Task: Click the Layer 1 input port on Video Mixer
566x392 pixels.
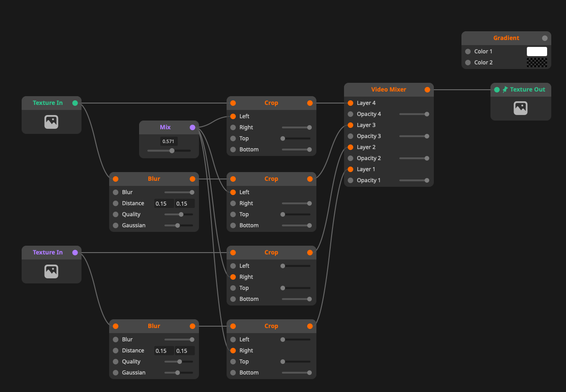Action: [x=350, y=169]
